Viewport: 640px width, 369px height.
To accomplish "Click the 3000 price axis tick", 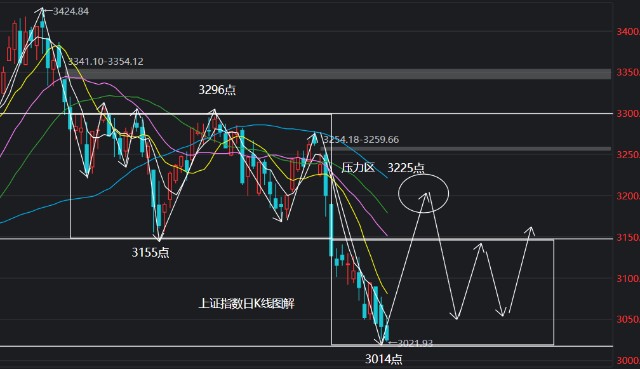I will [628, 361].
